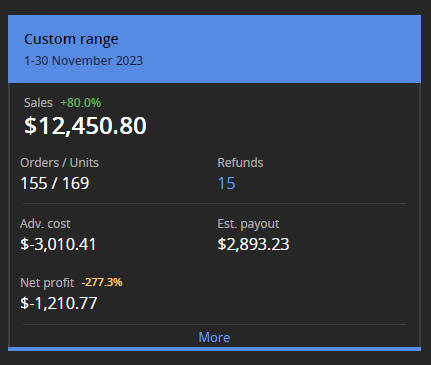Open the refunds count 15 link
Screen dimensions: 431x365
226,183
